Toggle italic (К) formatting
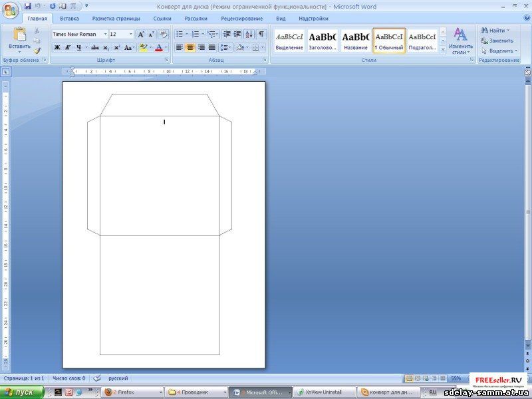Viewport: 532px width, 399px height. point(68,47)
